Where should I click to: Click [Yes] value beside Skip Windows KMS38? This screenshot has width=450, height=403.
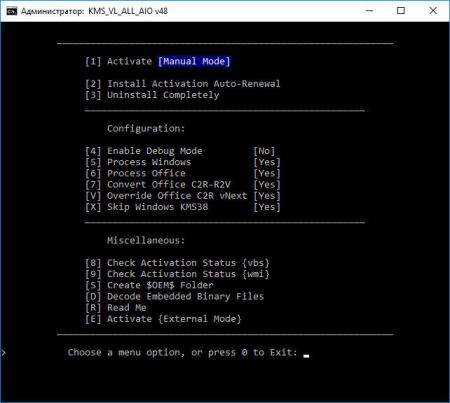(267, 207)
